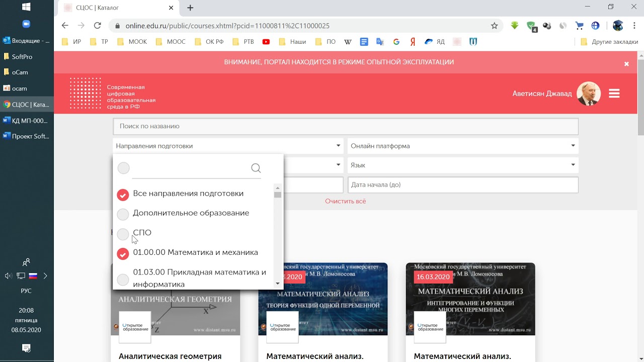Open the Другие закладки bookmarks folder
This screenshot has height=362, width=644.
coord(609,42)
